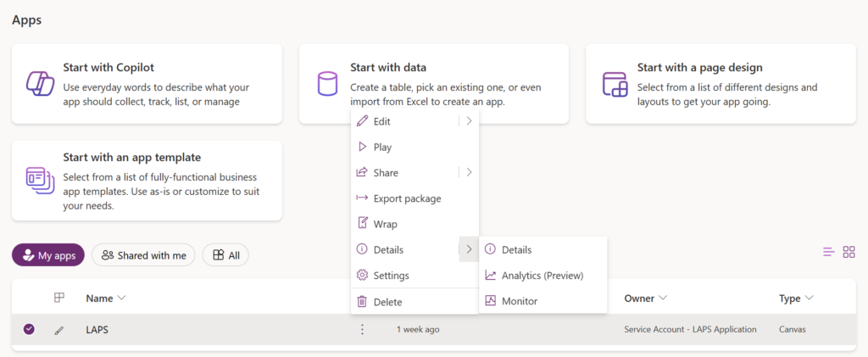The width and height of the screenshot is (868, 357).
Task: Select Analytics (Preview) in the submenu
Action: tap(542, 276)
